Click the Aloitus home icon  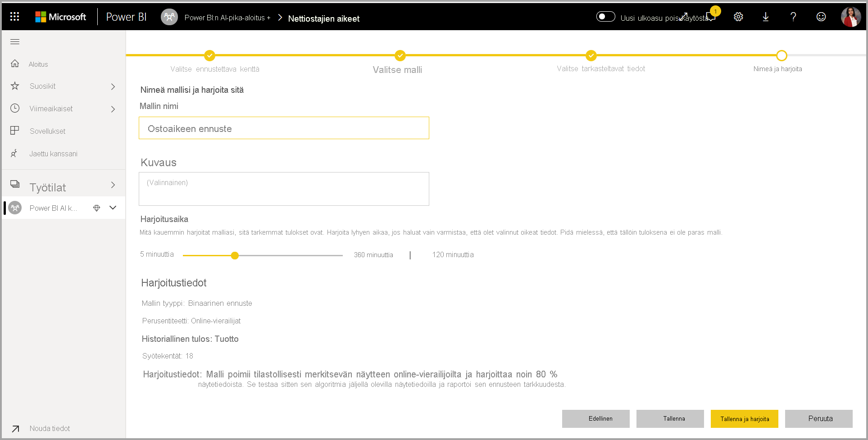pos(15,64)
